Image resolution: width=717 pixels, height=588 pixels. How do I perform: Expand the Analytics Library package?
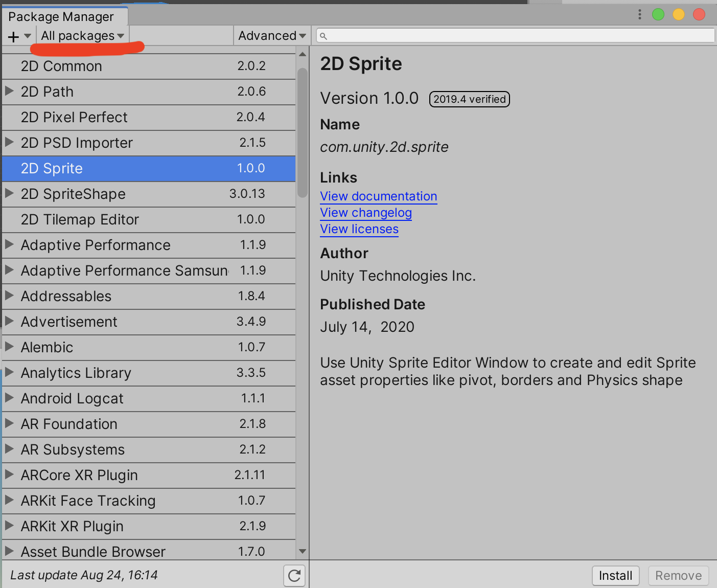9,372
